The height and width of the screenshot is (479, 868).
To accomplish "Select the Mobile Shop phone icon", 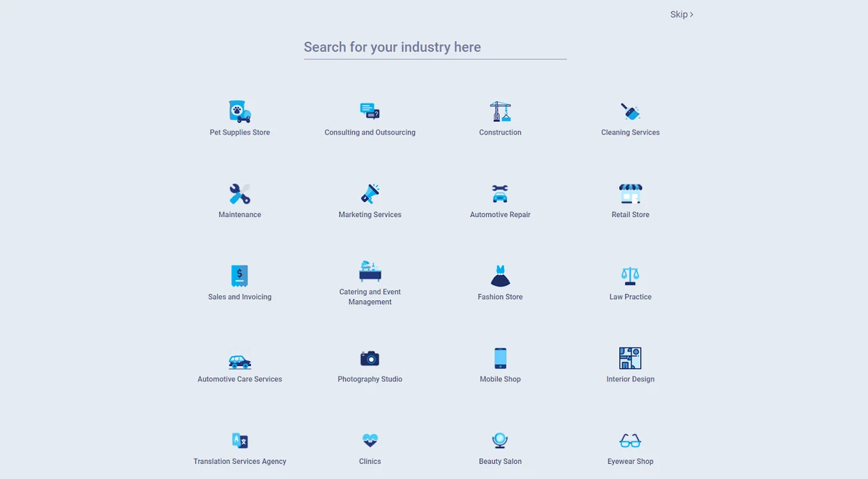I will tap(501, 358).
